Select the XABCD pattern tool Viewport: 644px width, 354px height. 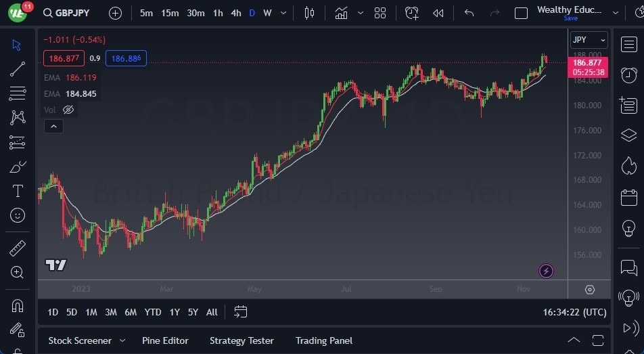point(18,118)
